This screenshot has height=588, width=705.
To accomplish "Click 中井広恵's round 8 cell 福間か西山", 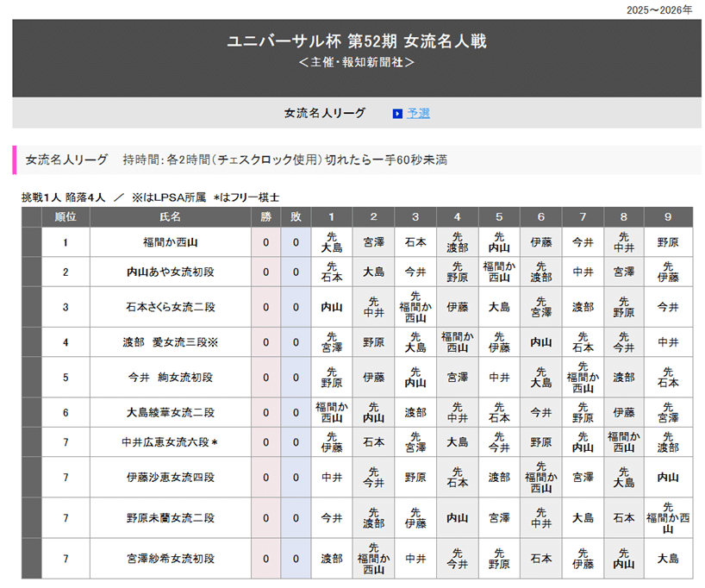I will tap(624, 442).
